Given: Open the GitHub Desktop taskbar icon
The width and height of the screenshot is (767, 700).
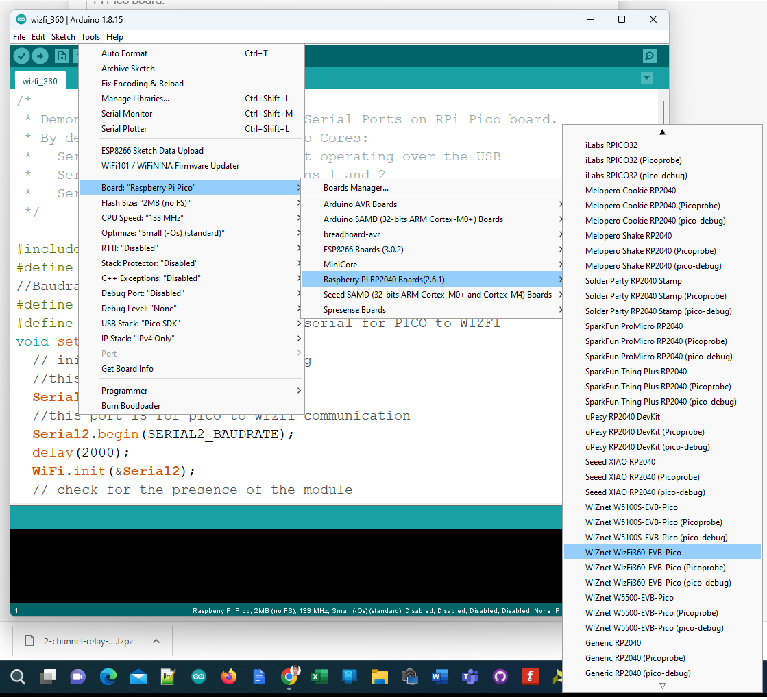Looking at the screenshot, I should coord(500,677).
